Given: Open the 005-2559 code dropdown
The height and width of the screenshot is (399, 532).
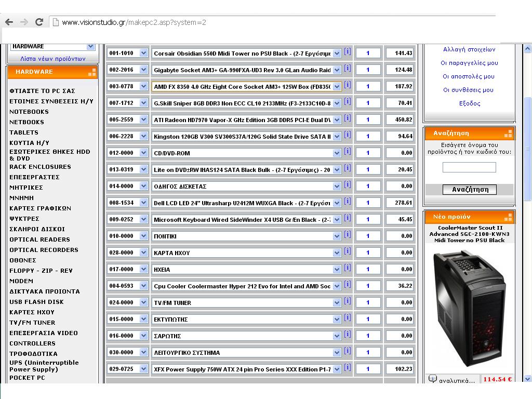Looking at the screenshot, I should (x=143, y=120).
